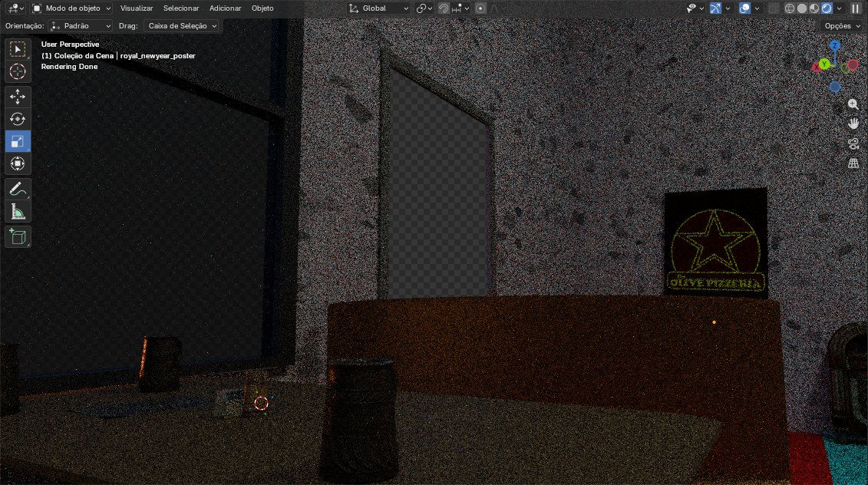Expand gizmo options dropdown arrow

click(728, 8)
